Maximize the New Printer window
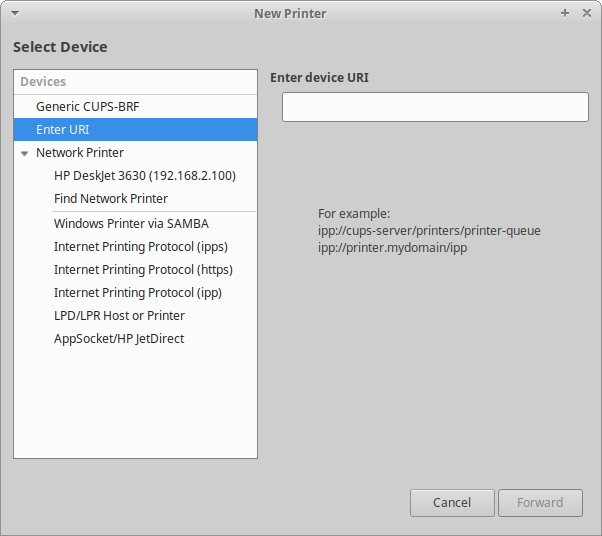The height and width of the screenshot is (536, 602). pyautogui.click(x=565, y=13)
